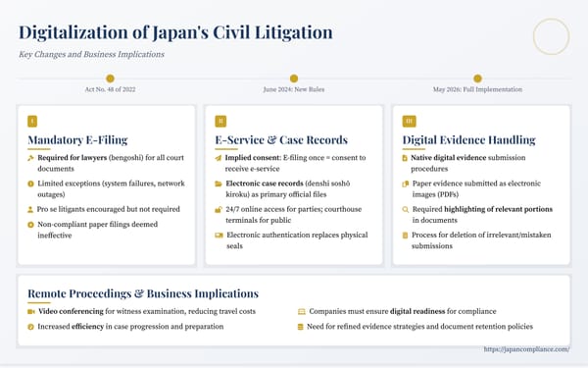This screenshot has height=368, width=588.
Task: Click the decorative circle logo in the header
Action: (x=551, y=36)
